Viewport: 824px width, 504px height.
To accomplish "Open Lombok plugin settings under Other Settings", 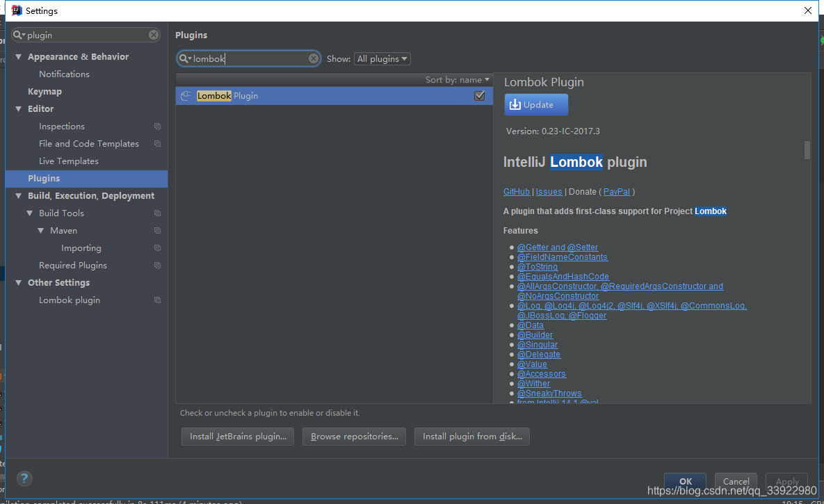I will point(70,300).
